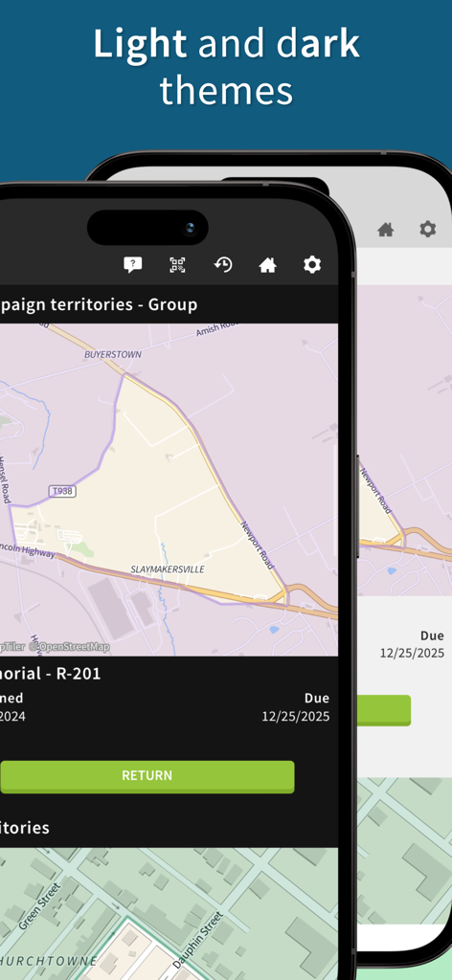Tap the green RETURN button
The image size is (452, 980).
(x=147, y=776)
